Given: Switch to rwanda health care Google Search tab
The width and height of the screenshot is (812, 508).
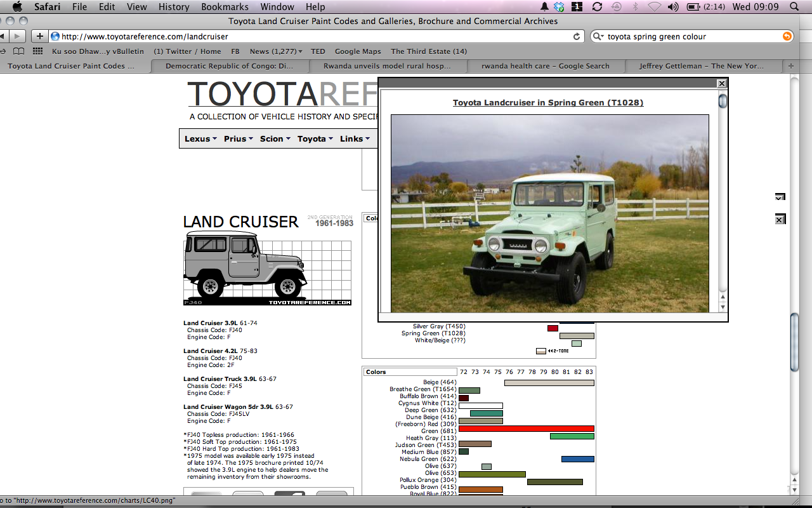Looking at the screenshot, I should click(x=545, y=65).
